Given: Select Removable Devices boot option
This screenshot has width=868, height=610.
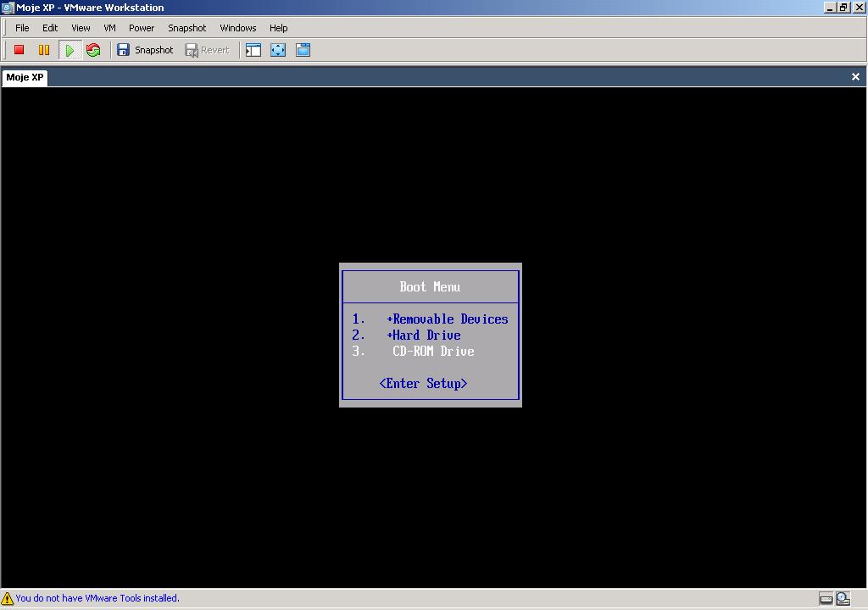Looking at the screenshot, I should click(x=431, y=319).
